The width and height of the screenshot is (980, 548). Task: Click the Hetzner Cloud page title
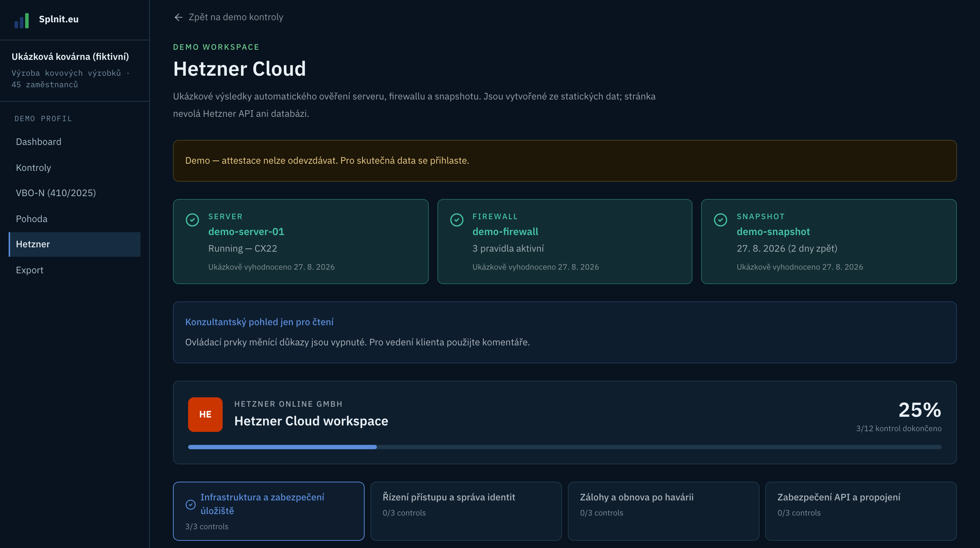239,69
